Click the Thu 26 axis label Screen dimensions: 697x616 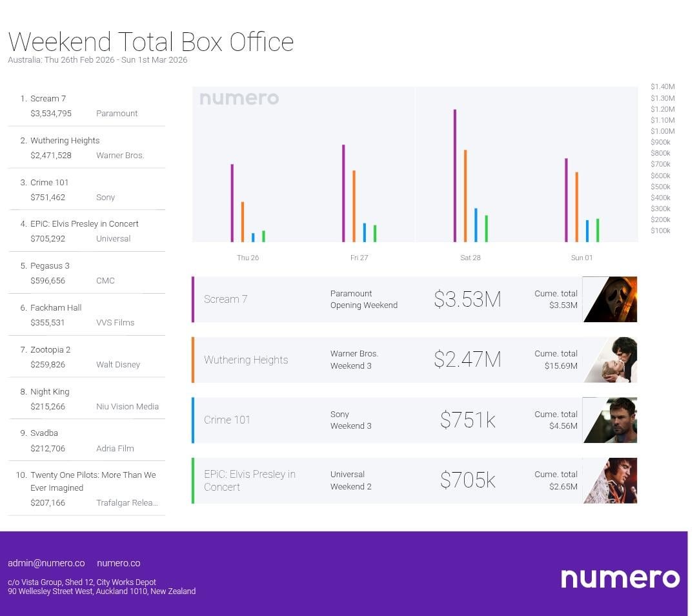coord(248,258)
